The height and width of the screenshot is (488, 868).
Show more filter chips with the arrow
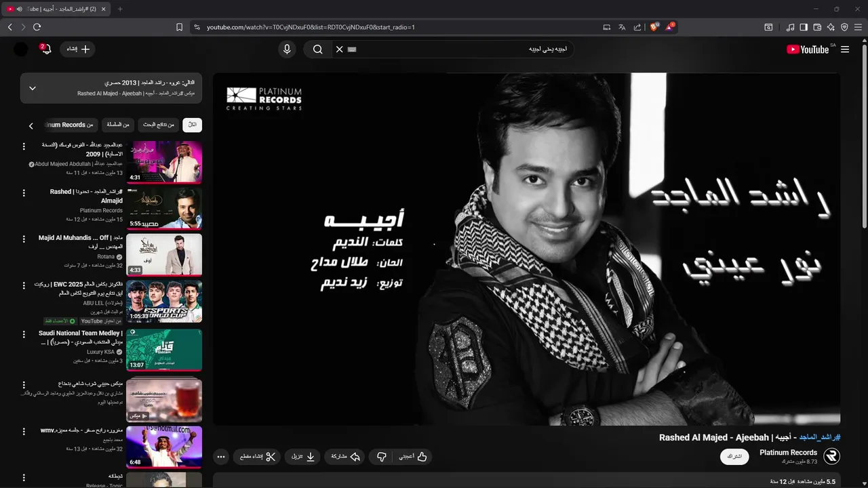pos(31,125)
